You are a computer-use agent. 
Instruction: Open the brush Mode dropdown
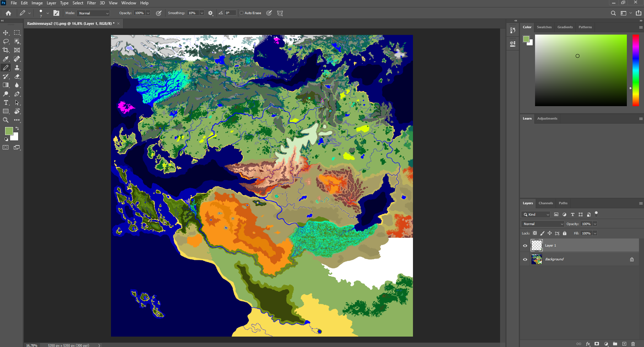tap(93, 13)
